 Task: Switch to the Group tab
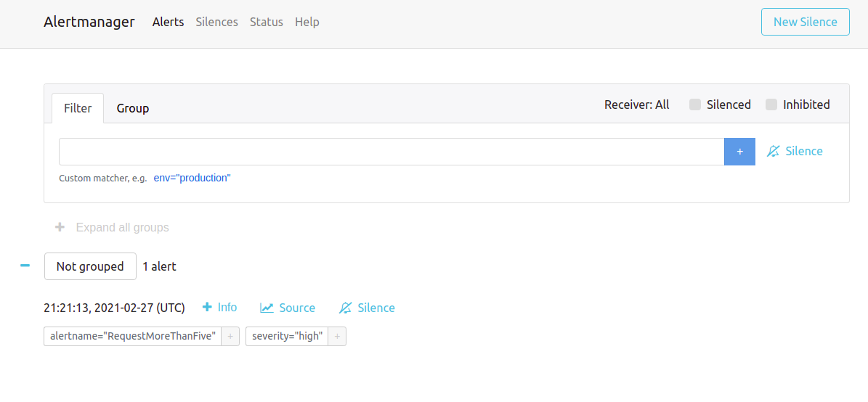point(133,108)
